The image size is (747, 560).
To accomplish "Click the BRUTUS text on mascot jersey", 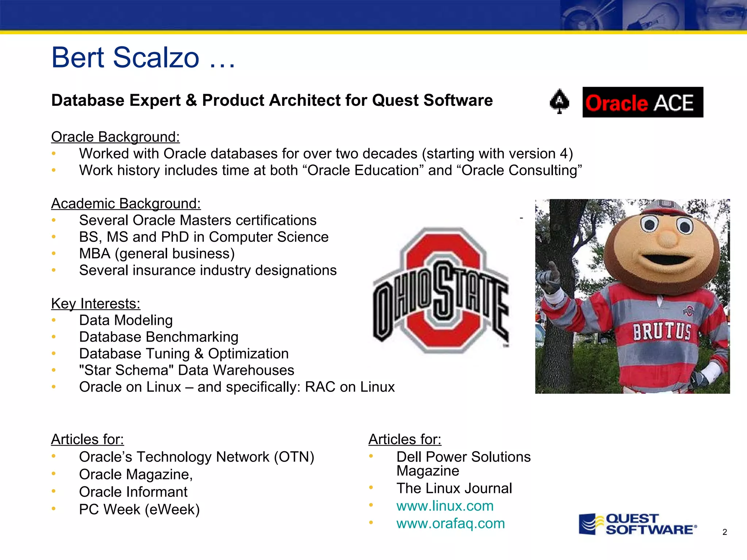I will [x=662, y=331].
